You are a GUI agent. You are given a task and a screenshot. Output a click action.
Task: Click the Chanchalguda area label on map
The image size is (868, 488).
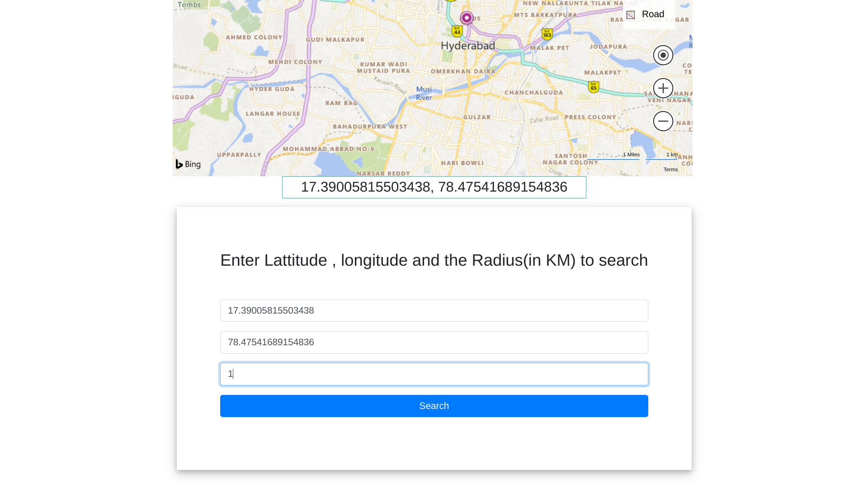533,93
